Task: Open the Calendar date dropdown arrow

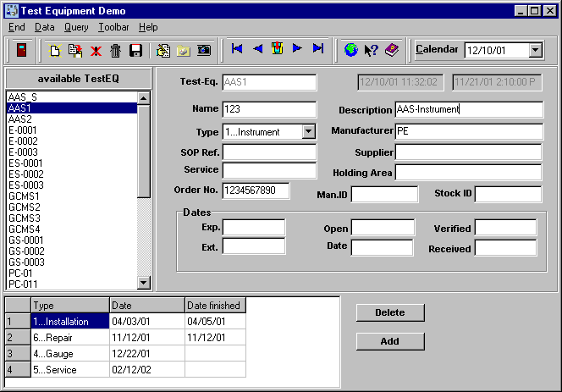Action: coord(536,50)
